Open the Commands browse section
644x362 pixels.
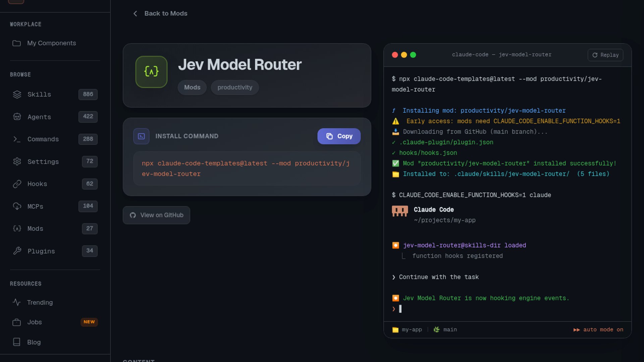55,139
